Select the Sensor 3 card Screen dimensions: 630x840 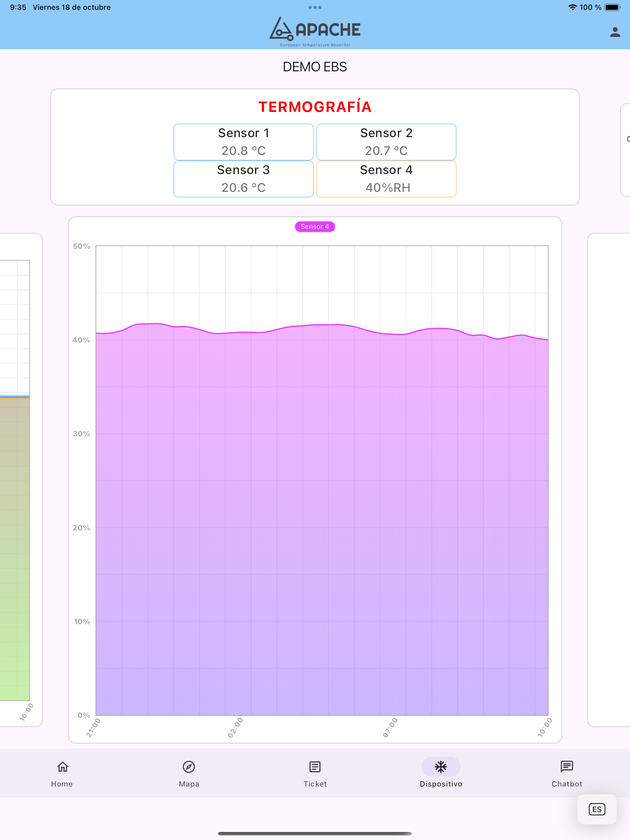pos(244,179)
